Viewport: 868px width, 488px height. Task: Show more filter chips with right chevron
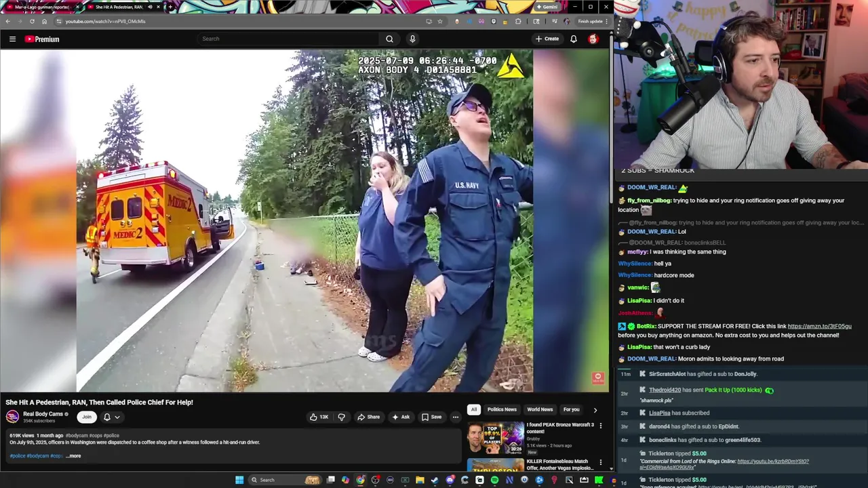[595, 409]
